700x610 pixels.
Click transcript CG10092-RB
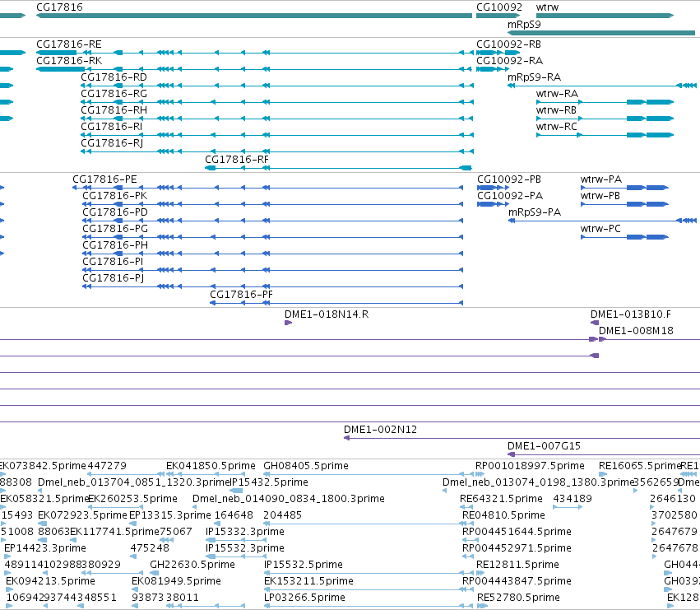coord(508,44)
